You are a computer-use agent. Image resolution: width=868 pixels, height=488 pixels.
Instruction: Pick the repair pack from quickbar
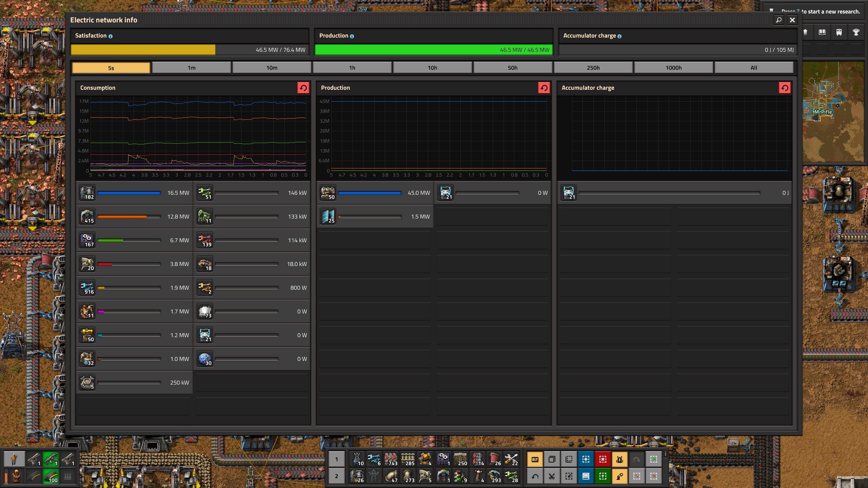(x=511, y=459)
